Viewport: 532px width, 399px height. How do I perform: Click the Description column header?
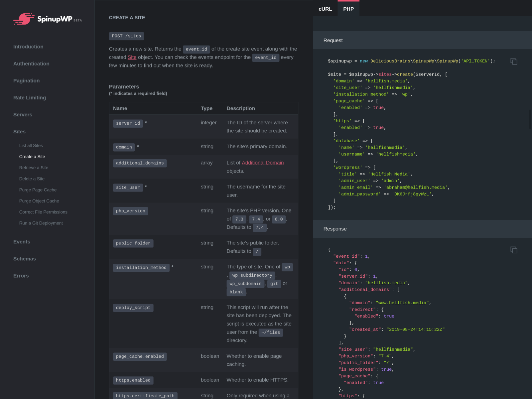coord(241,108)
